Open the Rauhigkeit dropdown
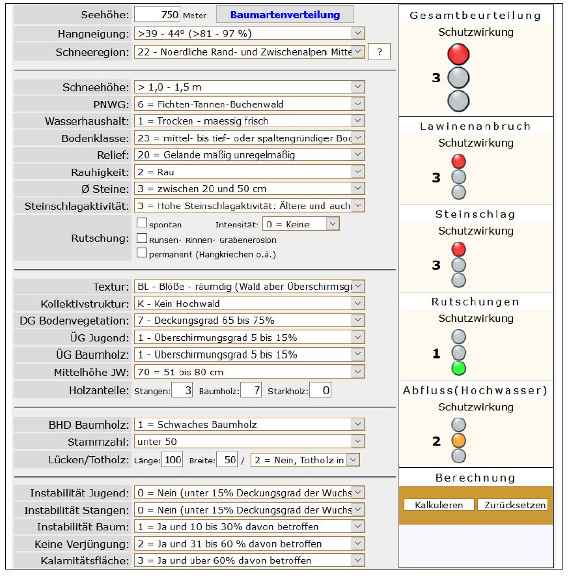 point(249,172)
